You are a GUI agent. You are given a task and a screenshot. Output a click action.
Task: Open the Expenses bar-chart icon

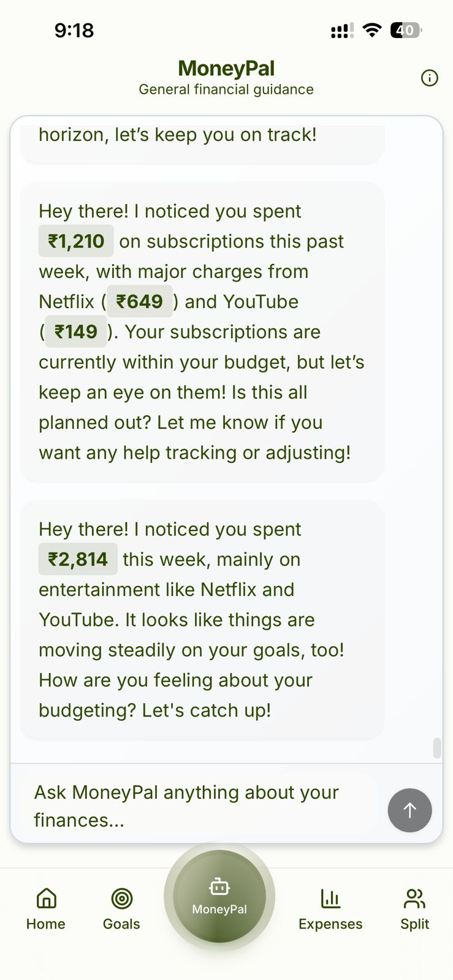[x=330, y=898]
